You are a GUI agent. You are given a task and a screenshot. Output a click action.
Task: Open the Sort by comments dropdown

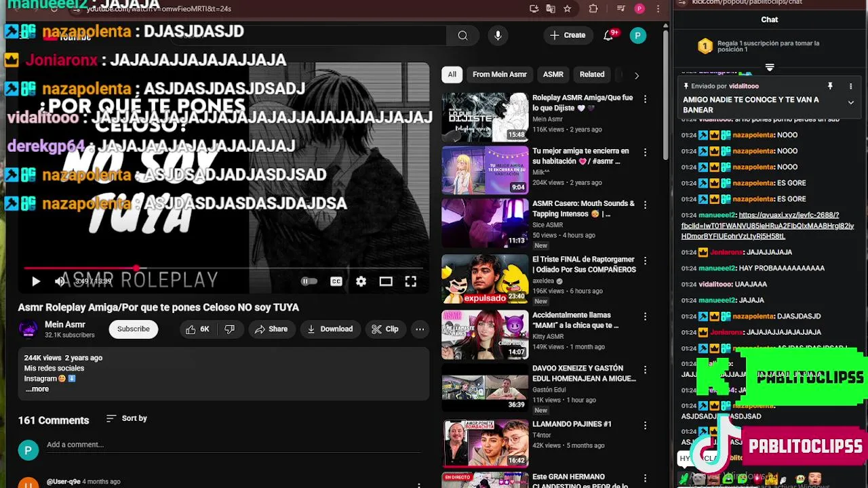127,418
